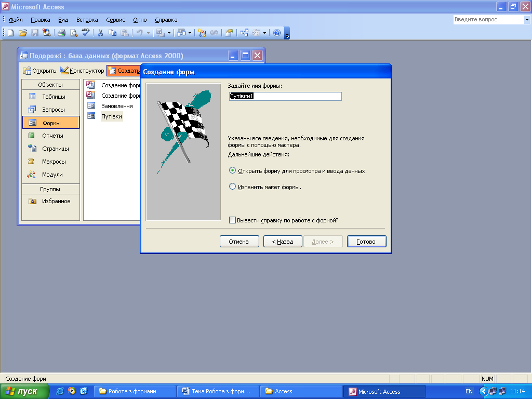
Task: Click Создать in database window toolbar
Action: coord(124,71)
